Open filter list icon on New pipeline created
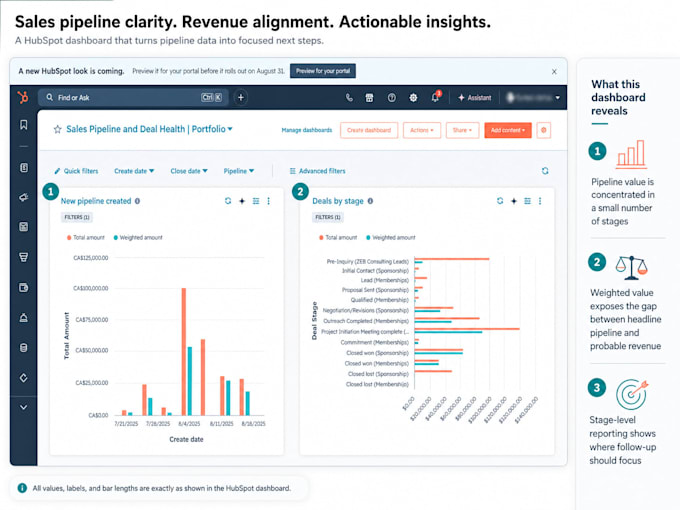 coord(256,201)
